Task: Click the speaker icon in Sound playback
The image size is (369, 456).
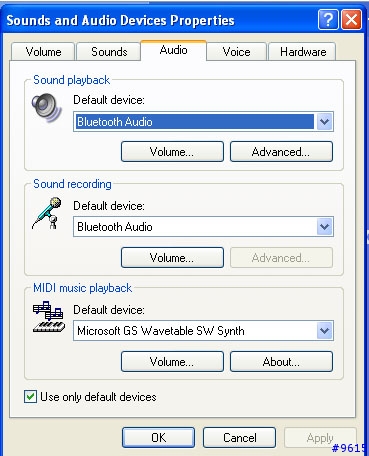Action: point(47,108)
